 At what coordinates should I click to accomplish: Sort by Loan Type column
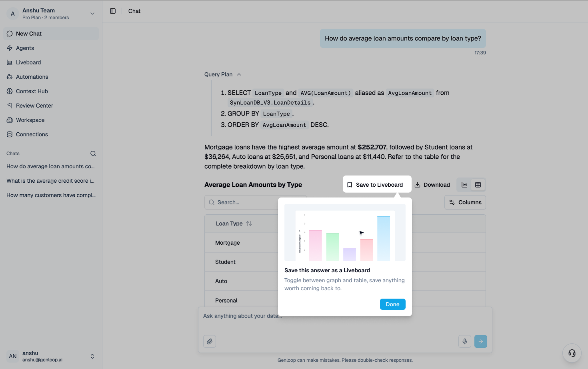point(234,223)
